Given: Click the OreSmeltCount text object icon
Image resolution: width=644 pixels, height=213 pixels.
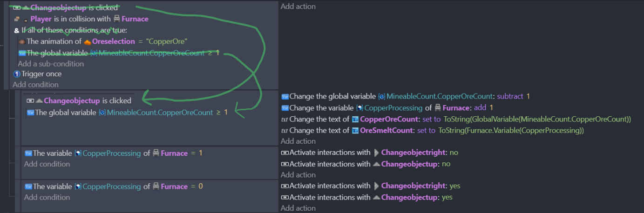Looking at the screenshot, I should coord(355,130).
